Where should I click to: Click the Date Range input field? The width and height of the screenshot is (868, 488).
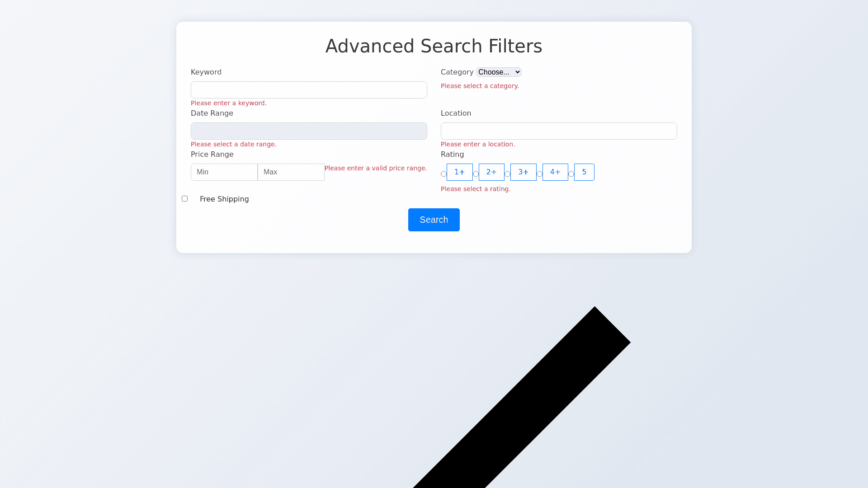coord(309,131)
